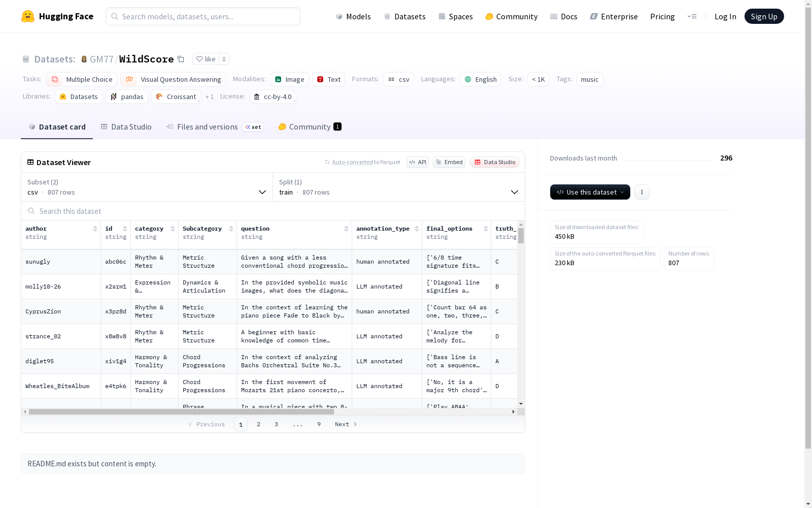Select the Croissant library tag
This screenshot has height=508, width=812.
176,97
